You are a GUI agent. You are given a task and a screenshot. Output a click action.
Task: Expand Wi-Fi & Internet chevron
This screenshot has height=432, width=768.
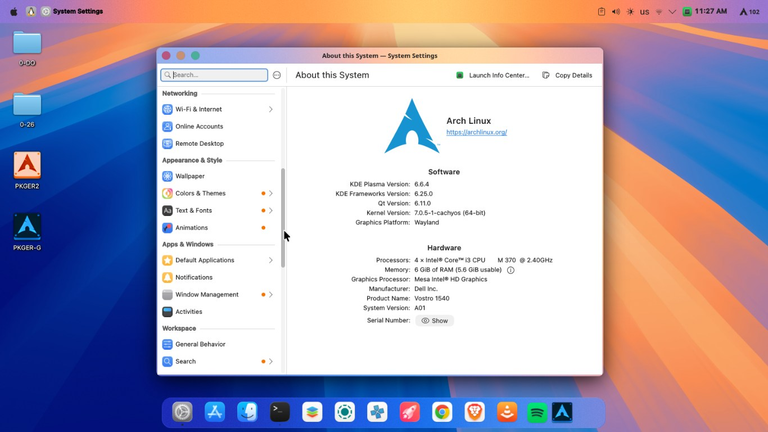tap(270, 109)
